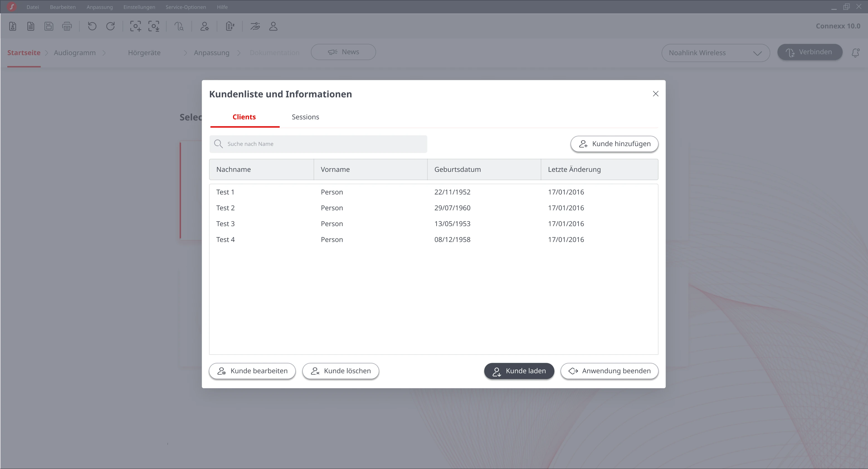The image size is (868, 469).
Task: Open the Einstellungen menu
Action: (139, 7)
